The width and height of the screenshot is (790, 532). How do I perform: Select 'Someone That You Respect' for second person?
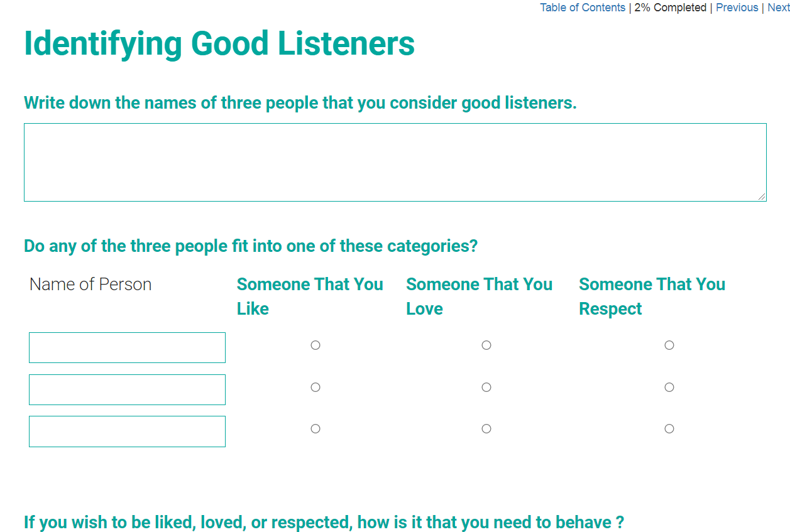(x=669, y=387)
